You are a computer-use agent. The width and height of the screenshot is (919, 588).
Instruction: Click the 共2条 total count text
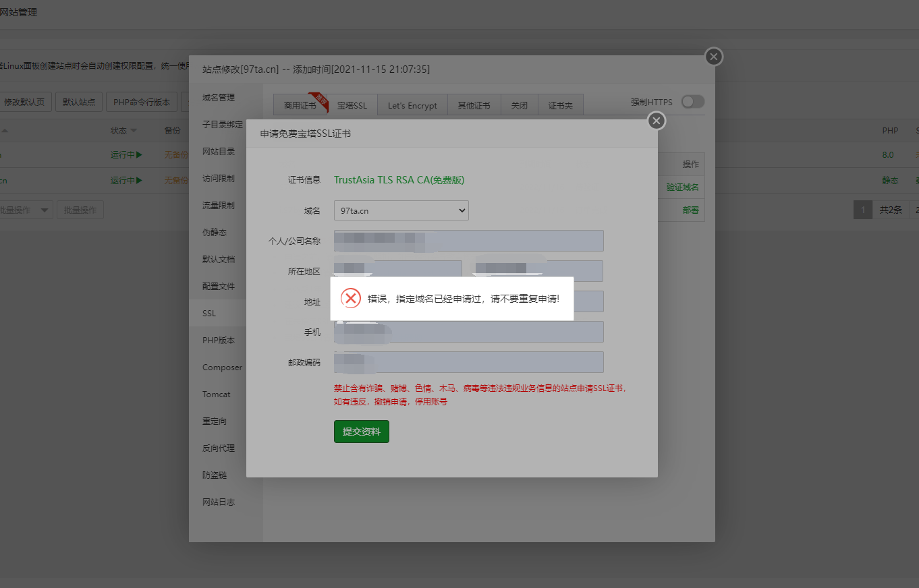coord(891,210)
